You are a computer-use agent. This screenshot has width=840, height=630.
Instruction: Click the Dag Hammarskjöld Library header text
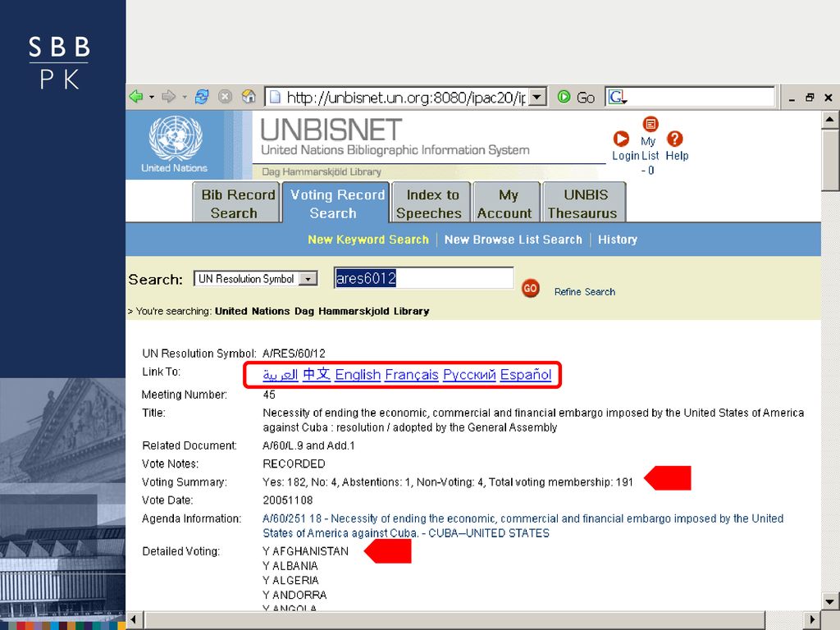point(322,172)
